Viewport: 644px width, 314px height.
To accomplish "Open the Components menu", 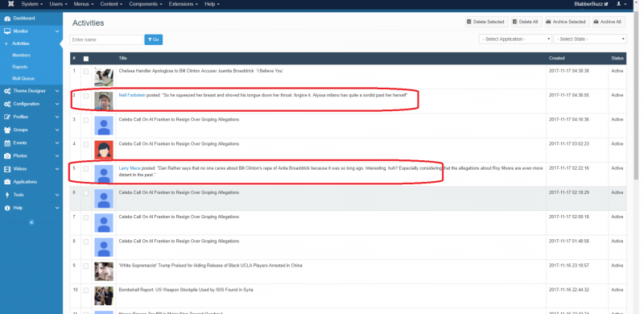I will [x=146, y=4].
